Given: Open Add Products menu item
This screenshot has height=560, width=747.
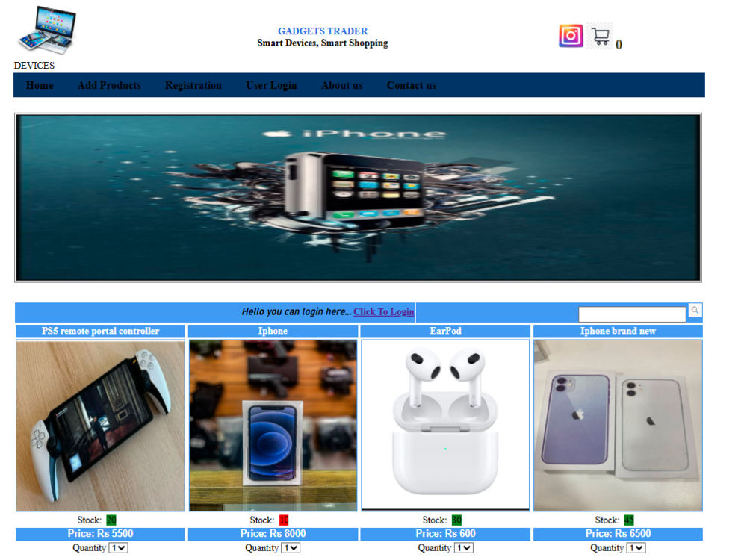Looking at the screenshot, I should (x=109, y=85).
